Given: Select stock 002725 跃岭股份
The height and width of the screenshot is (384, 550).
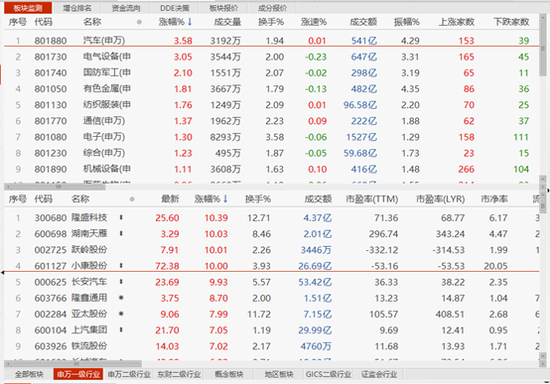Looking at the screenshot, I should tap(271, 250).
